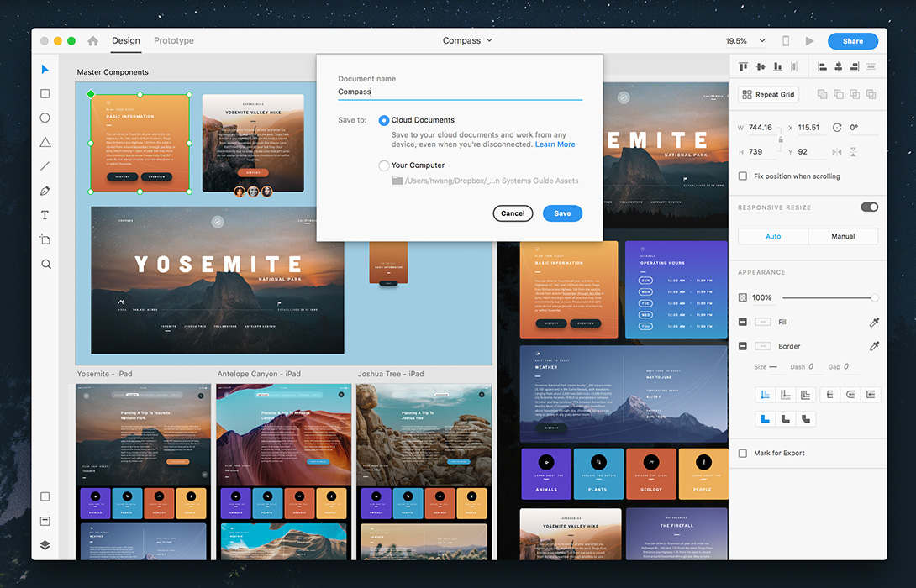Open the Layers stack panel icon
Screen dimensions: 916x588
click(45, 545)
